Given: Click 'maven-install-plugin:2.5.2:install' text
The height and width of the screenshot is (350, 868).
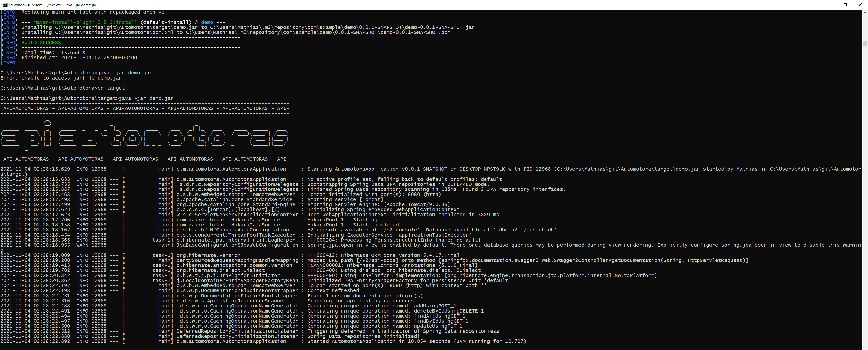Looking at the screenshot, I should point(85,22).
